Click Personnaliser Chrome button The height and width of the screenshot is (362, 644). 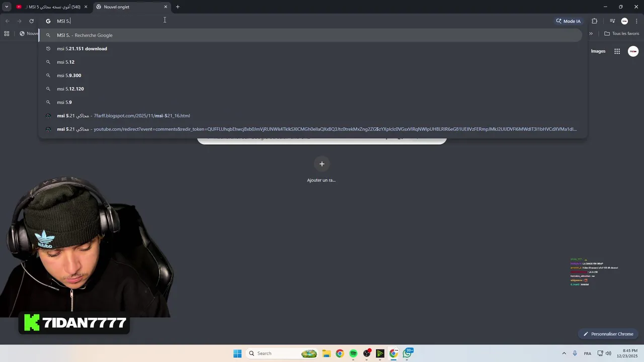coord(608,334)
